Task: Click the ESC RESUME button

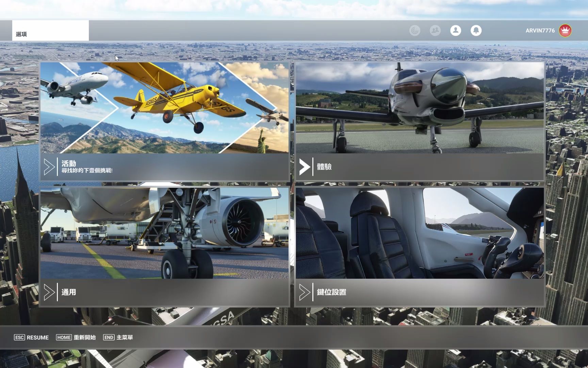Action: 31,337
